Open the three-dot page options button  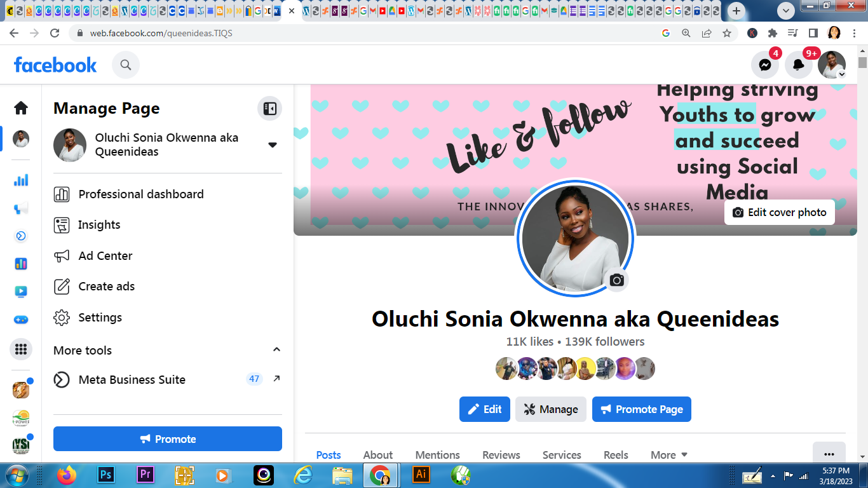click(x=829, y=454)
